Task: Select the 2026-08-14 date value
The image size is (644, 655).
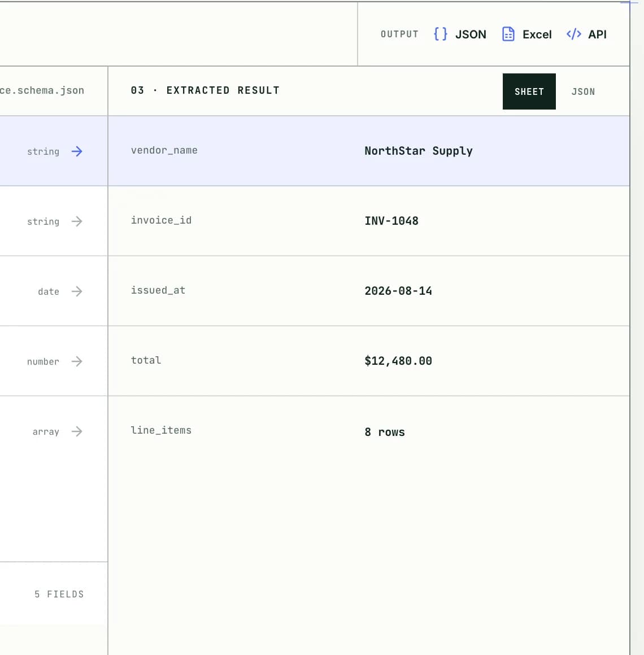Action: [398, 291]
